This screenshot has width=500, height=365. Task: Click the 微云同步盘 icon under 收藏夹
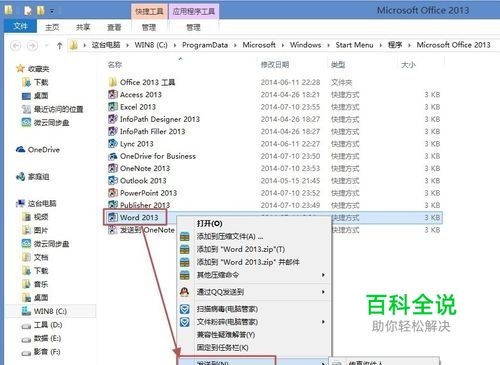(x=26, y=123)
